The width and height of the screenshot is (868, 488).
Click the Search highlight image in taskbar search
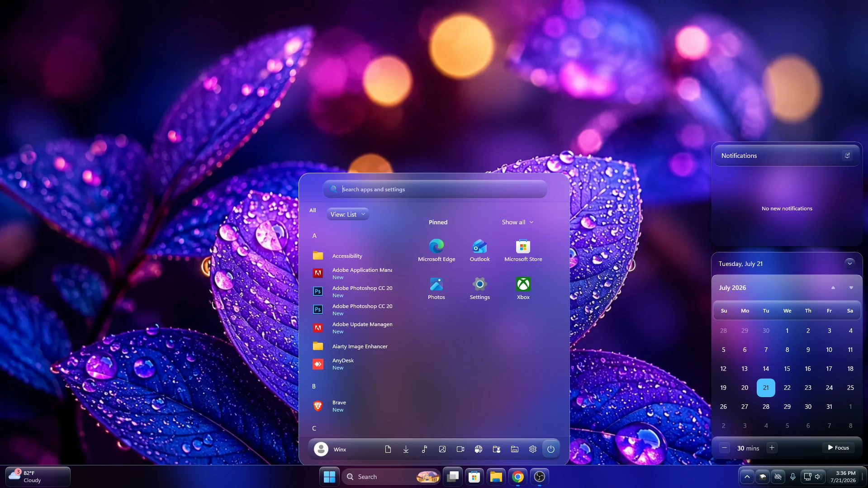tap(427, 477)
